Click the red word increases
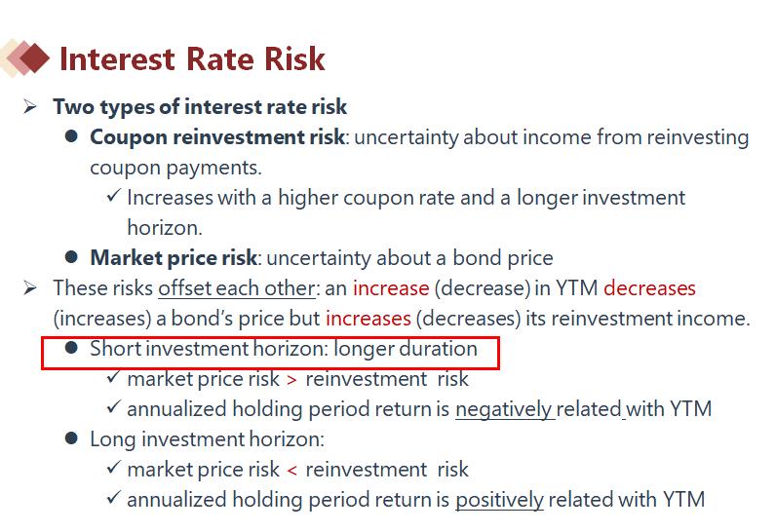This screenshot has height=532, width=776. pos(369,319)
